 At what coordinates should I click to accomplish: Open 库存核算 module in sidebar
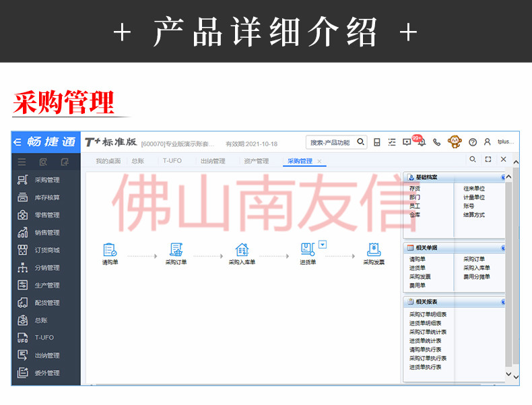[38, 197]
